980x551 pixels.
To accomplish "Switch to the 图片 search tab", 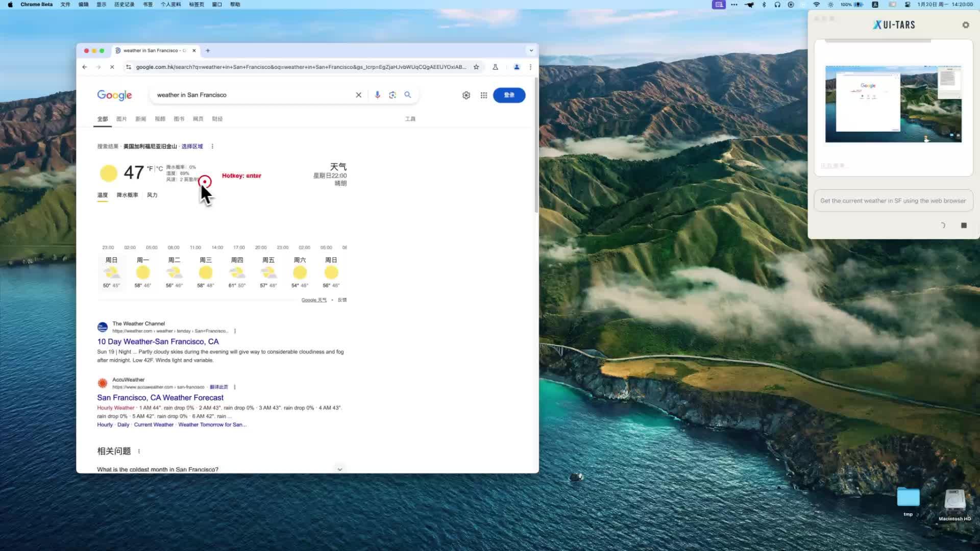I will (x=121, y=118).
